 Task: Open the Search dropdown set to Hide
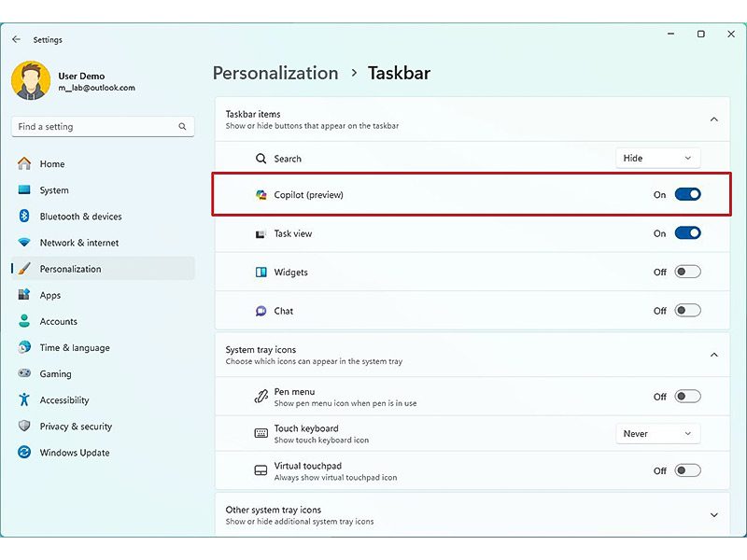coord(658,158)
